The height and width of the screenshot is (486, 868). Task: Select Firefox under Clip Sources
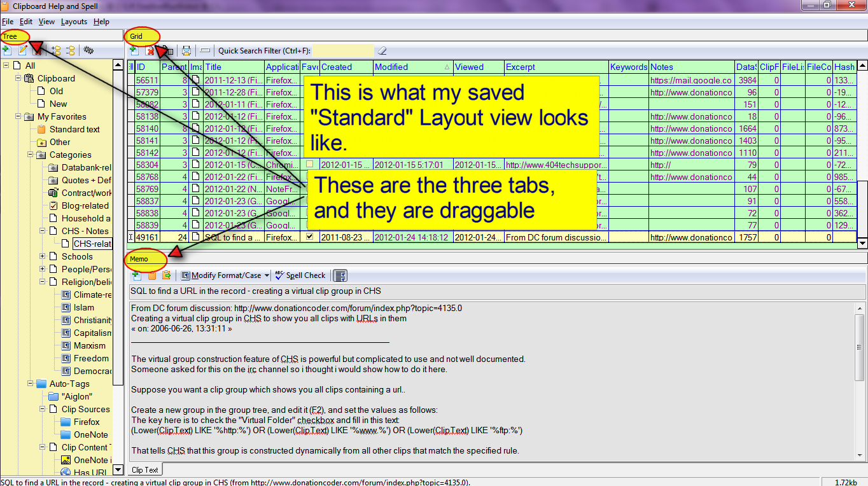tap(87, 422)
